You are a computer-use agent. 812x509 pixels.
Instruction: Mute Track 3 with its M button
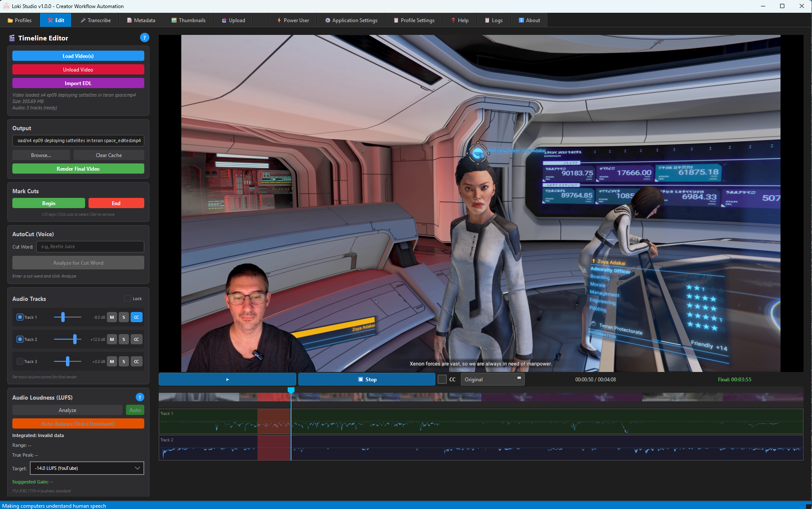[112, 361]
